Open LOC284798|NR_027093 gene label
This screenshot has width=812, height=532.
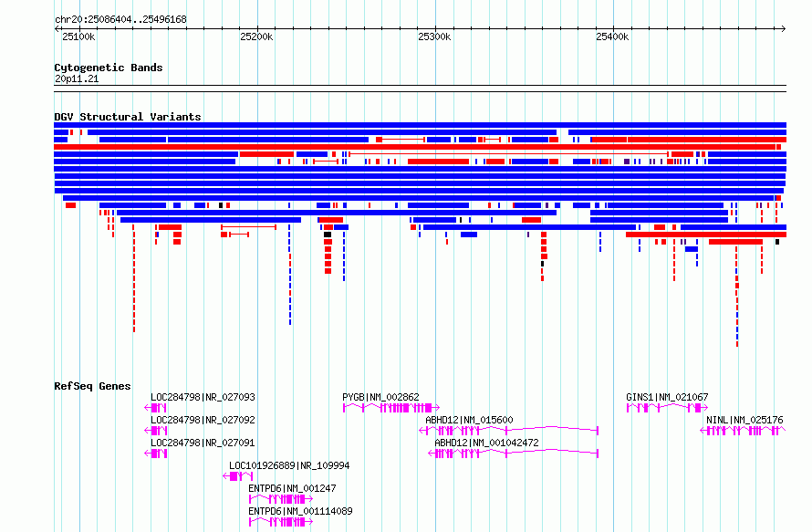(x=203, y=397)
